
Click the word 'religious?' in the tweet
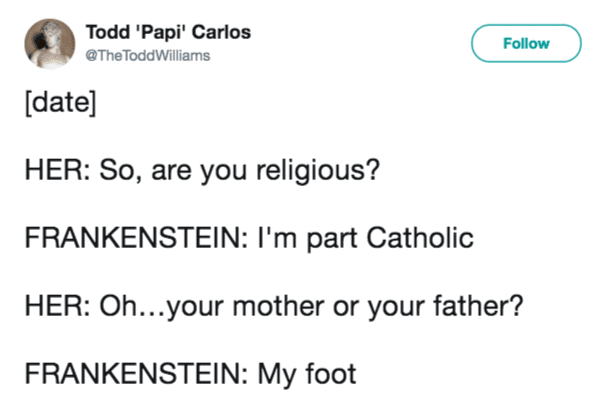point(318,170)
